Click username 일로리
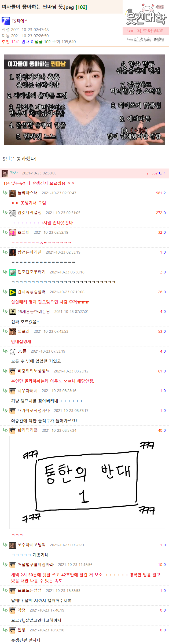169x644 pixels. point(24,331)
